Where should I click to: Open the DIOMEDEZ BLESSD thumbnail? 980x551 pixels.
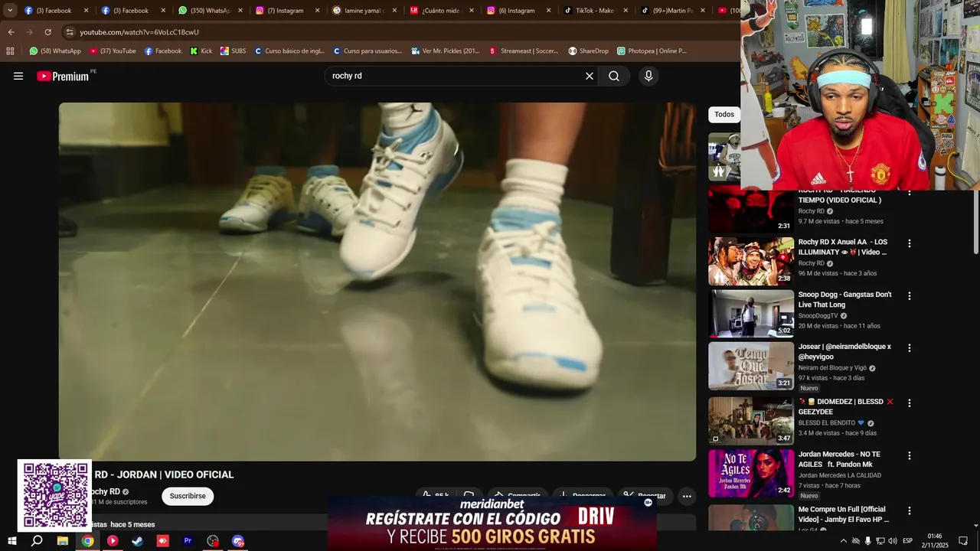click(751, 420)
